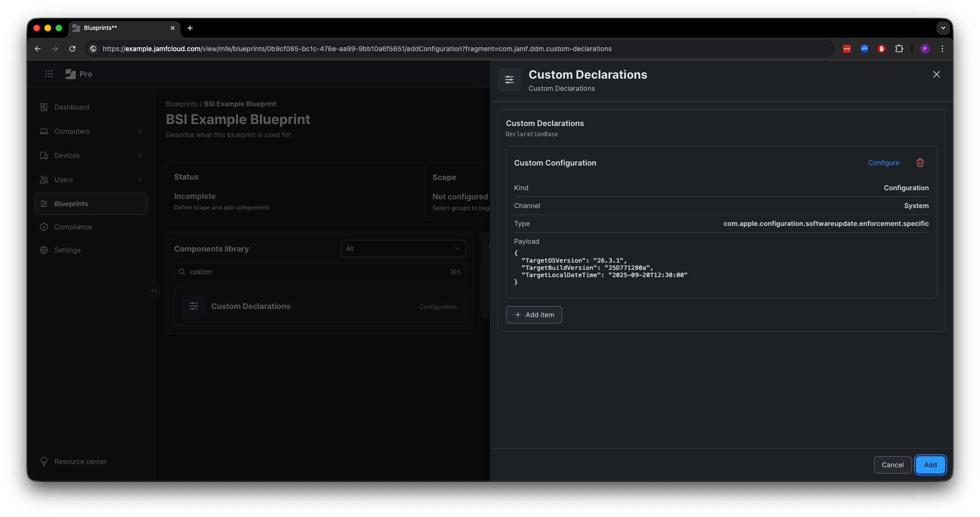Open the app launcher grid icon
This screenshot has width=980, height=517.
pyautogui.click(x=49, y=74)
